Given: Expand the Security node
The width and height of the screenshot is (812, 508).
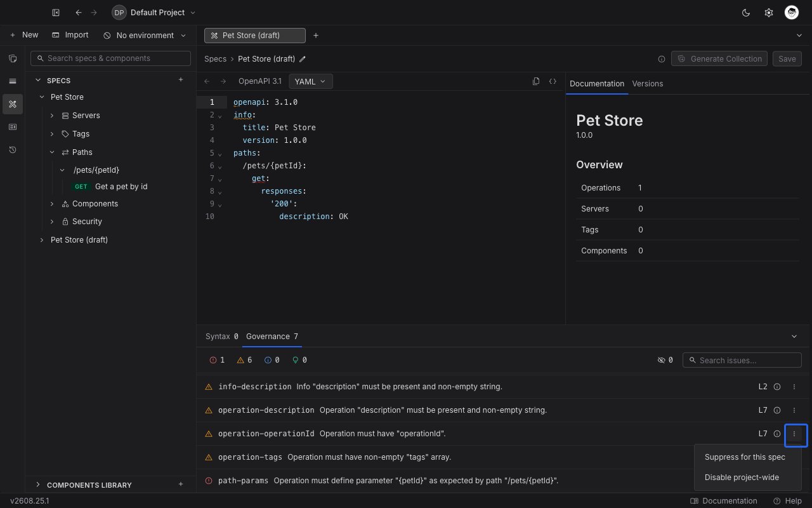Looking at the screenshot, I should click(52, 222).
